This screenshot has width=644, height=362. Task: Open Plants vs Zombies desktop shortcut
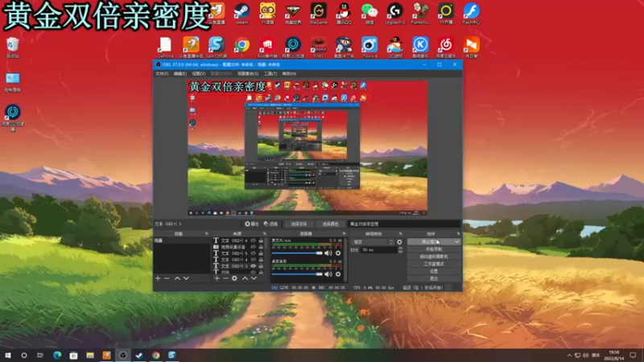420,14
